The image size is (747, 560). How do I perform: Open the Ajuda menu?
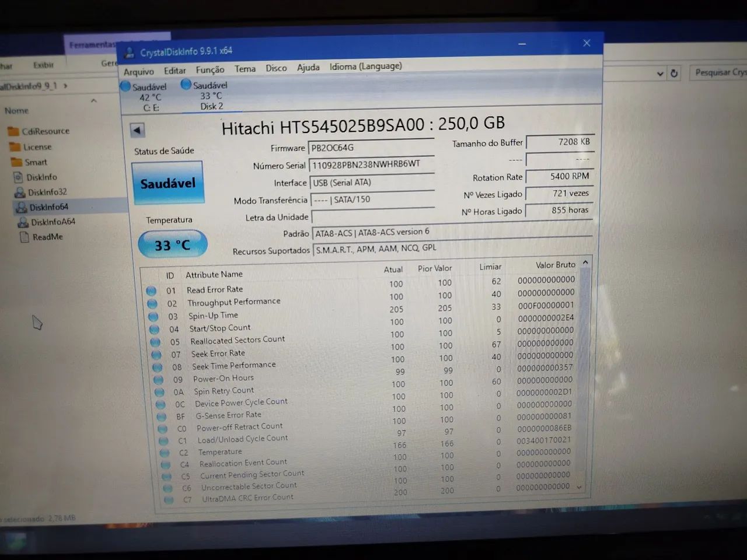pos(308,67)
